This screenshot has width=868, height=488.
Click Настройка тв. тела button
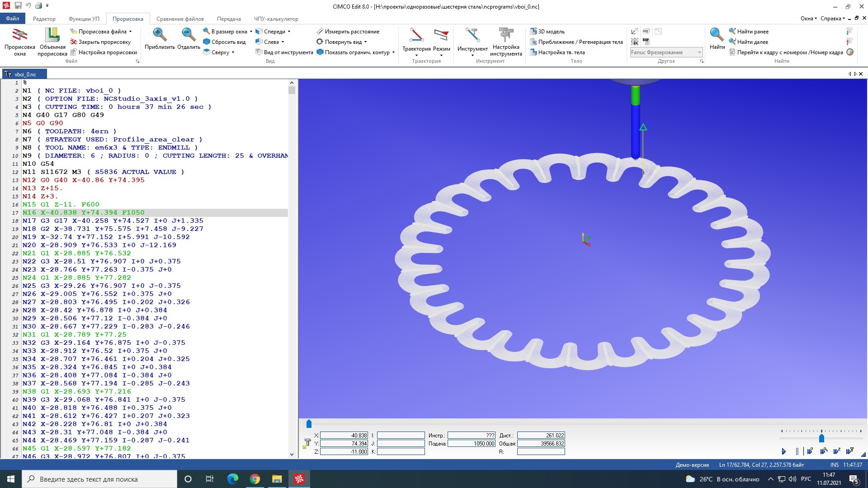point(557,52)
